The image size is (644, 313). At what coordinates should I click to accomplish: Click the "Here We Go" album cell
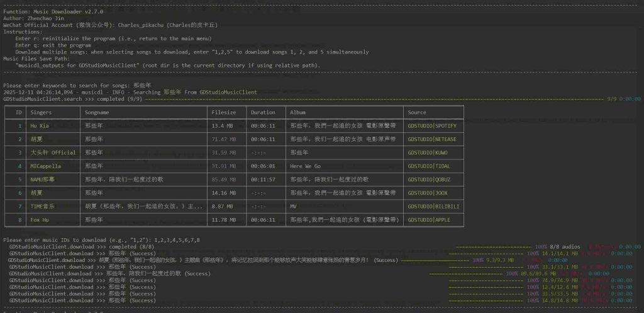click(306, 166)
